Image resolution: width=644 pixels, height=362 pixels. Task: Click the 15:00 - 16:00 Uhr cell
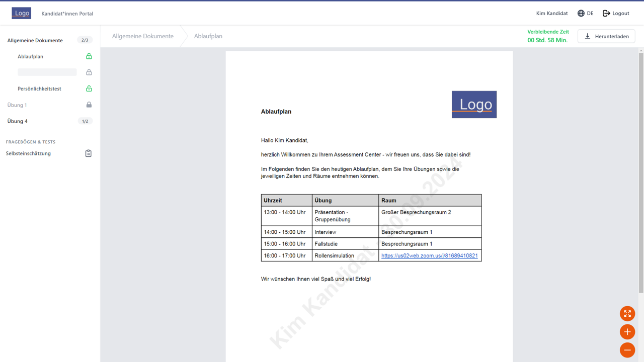(287, 244)
